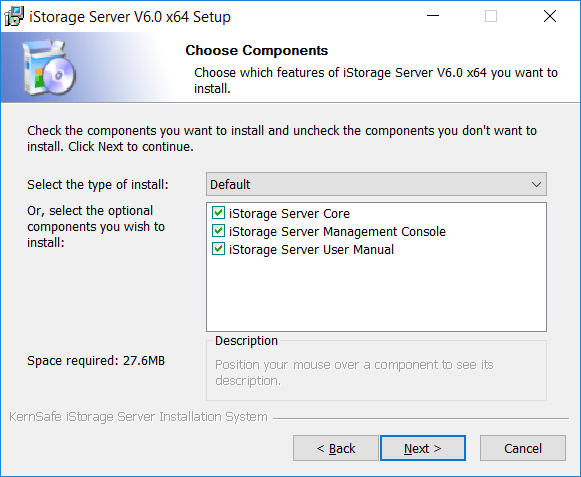
Task: Select iStorage Server Management Console label
Action: tap(337, 232)
